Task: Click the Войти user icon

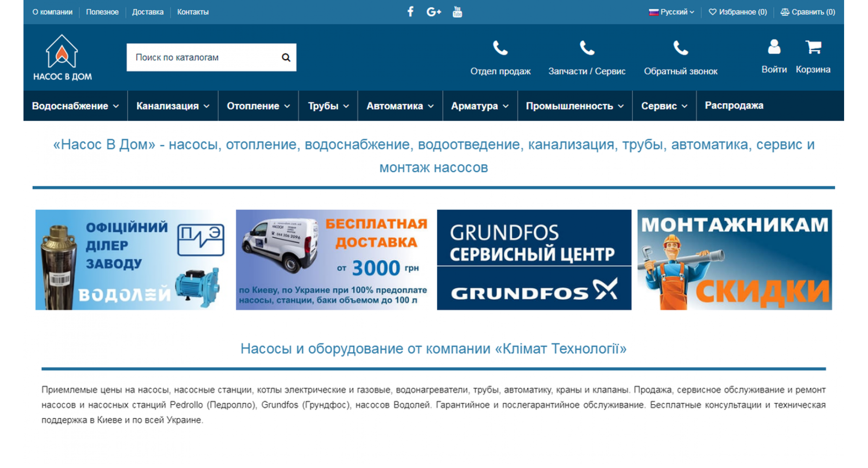Action: tap(774, 47)
